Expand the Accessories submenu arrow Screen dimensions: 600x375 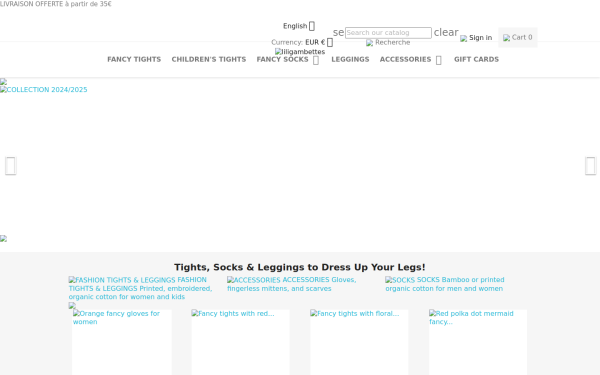point(439,60)
